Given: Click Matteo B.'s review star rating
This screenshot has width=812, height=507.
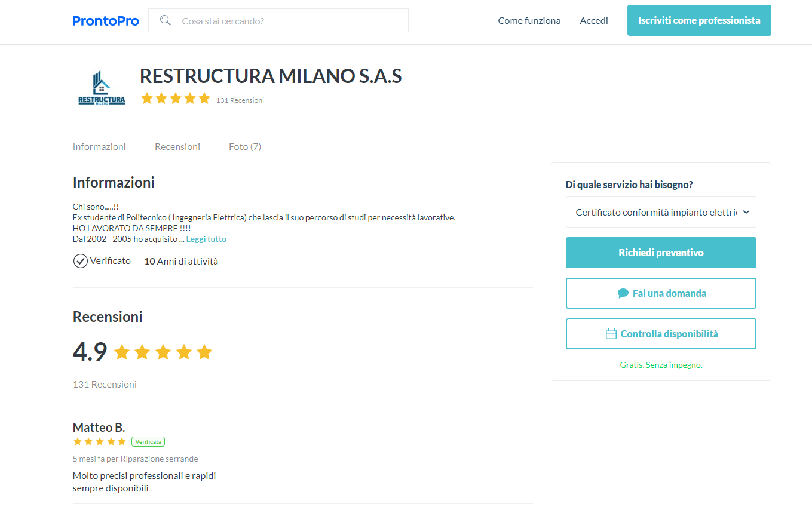Looking at the screenshot, I should 100,442.
